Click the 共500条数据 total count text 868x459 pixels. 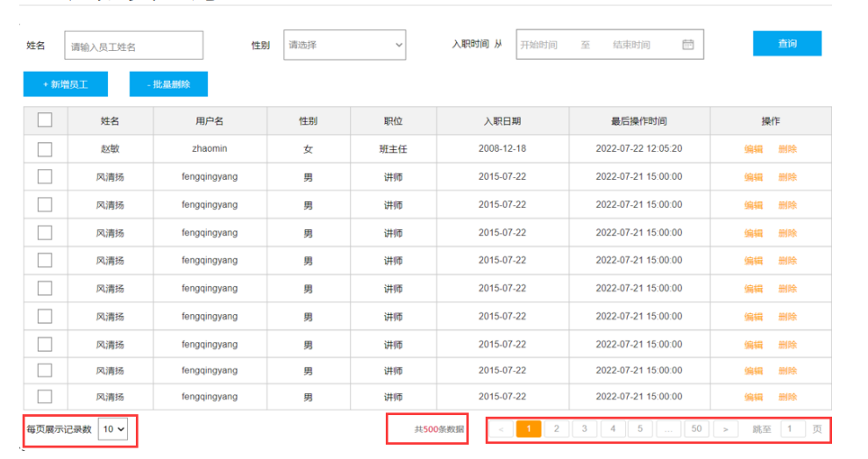(439, 429)
